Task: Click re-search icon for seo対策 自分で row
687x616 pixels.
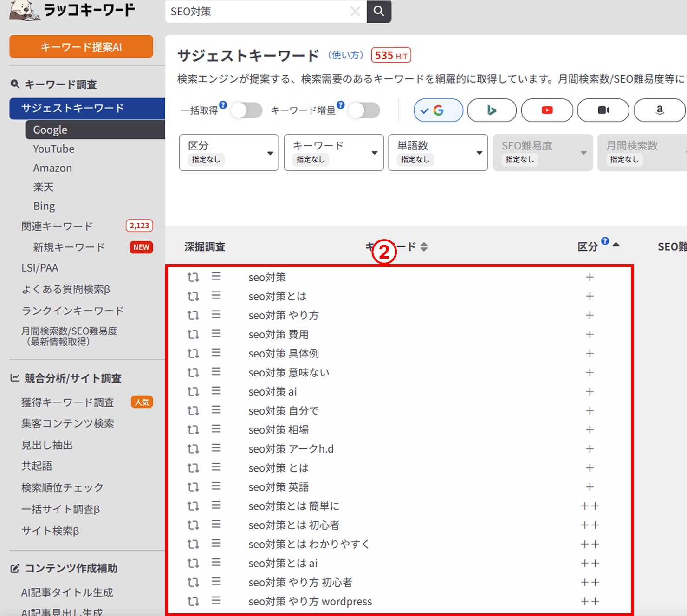Action: click(x=193, y=411)
